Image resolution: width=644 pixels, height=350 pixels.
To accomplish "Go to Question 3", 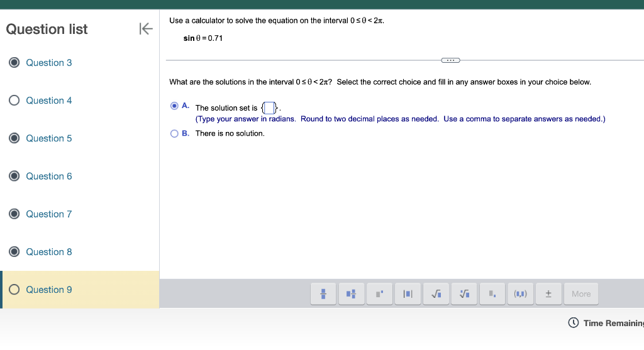I will click(x=49, y=63).
